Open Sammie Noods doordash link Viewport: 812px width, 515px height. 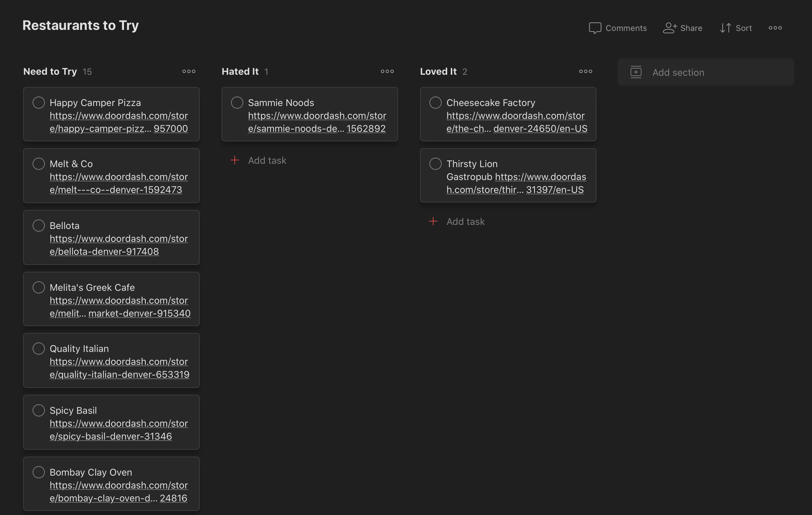(x=317, y=122)
